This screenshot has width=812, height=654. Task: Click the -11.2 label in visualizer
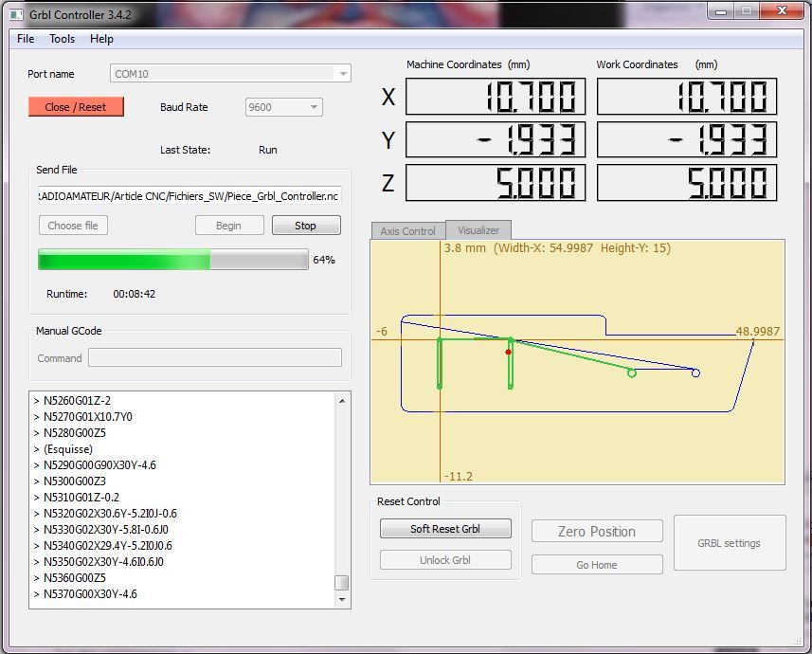(459, 476)
